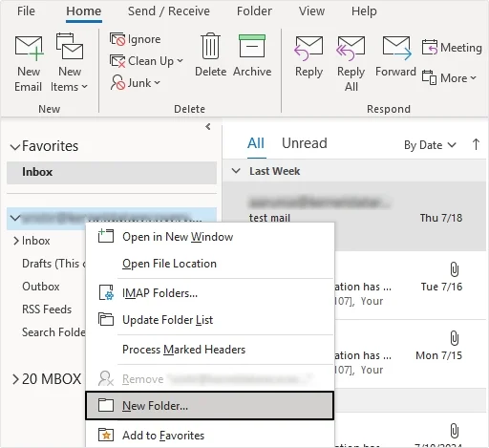Open the New Items dropdown

(69, 62)
